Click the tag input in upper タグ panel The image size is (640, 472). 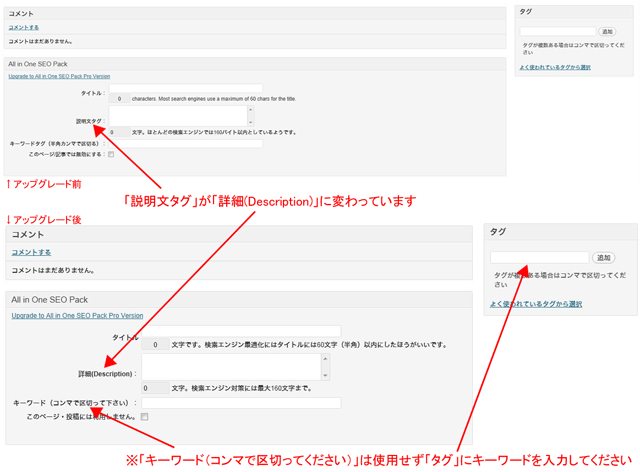[558, 31]
